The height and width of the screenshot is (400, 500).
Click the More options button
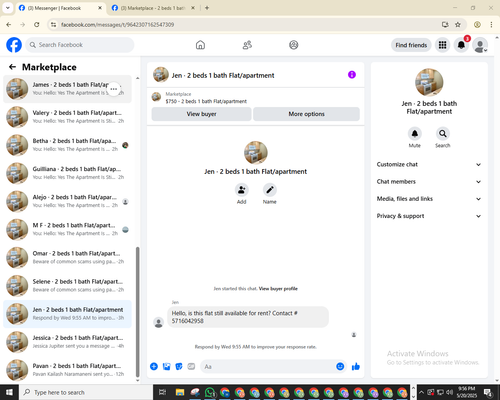click(306, 114)
